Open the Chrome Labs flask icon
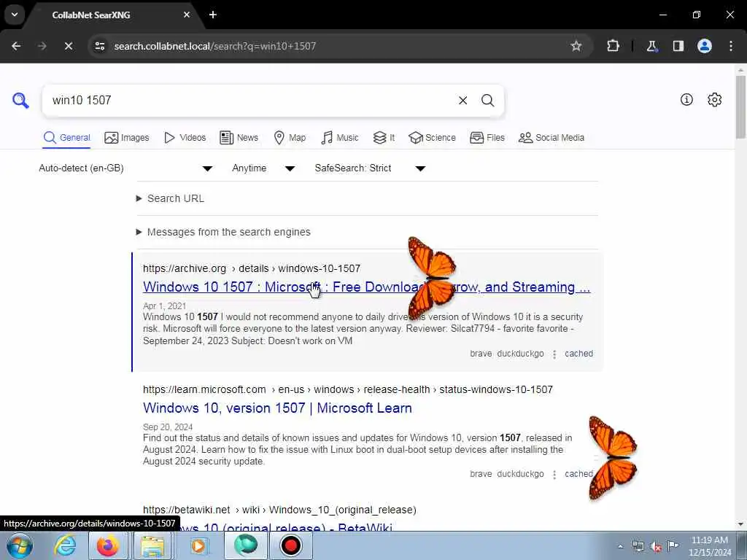Screen dimensions: 747x560 651,46
